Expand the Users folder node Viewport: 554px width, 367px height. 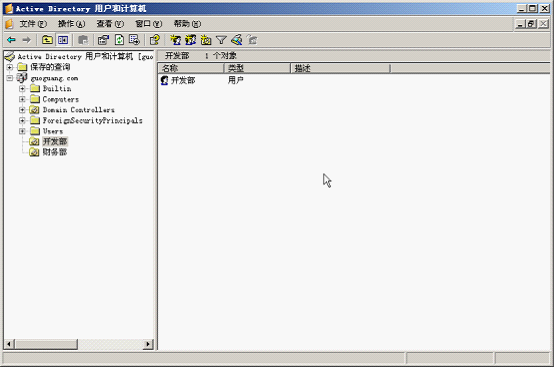coord(22,131)
